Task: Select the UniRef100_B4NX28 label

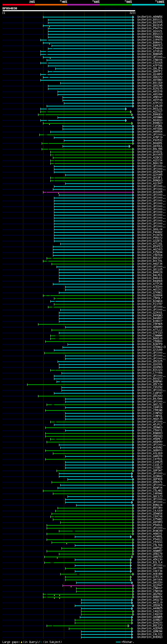Action: click(150, 273)
